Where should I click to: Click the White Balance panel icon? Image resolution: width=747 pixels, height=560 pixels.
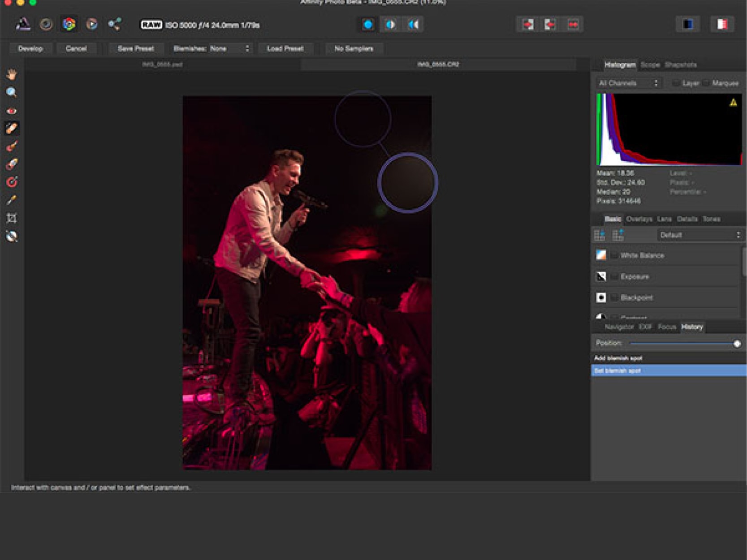[x=601, y=255]
